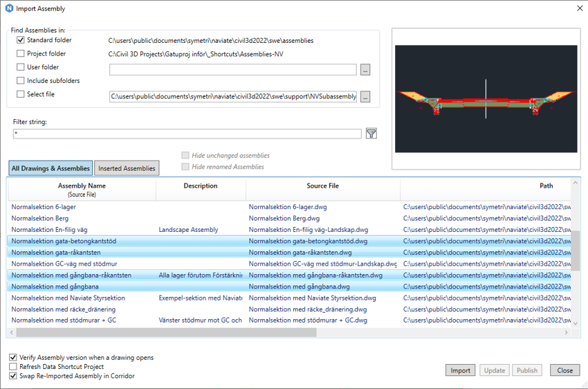Screen dimensions: 588x389
Task: Click the Filter string input field
Action: (x=187, y=134)
